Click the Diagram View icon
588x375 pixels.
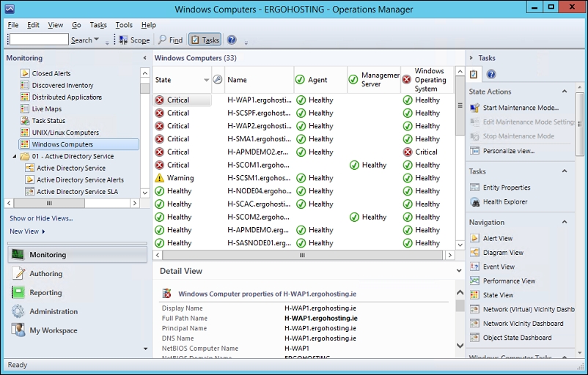pos(474,253)
